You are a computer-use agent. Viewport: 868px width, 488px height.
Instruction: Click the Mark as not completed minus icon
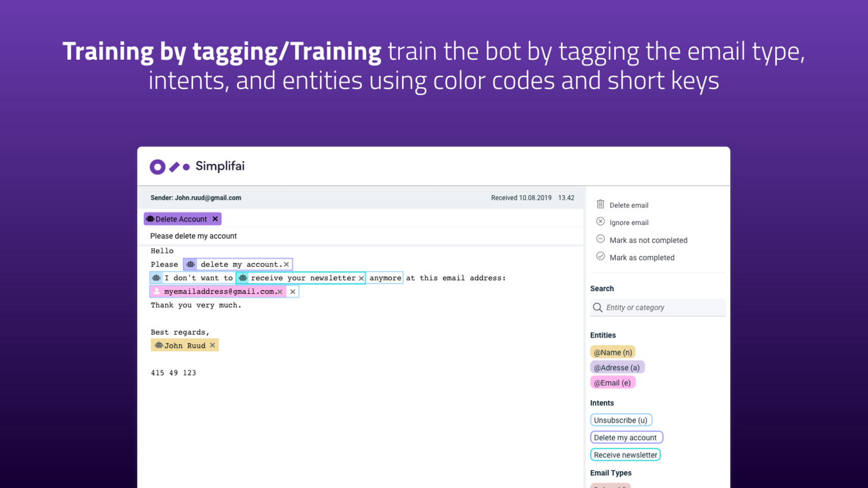600,239
